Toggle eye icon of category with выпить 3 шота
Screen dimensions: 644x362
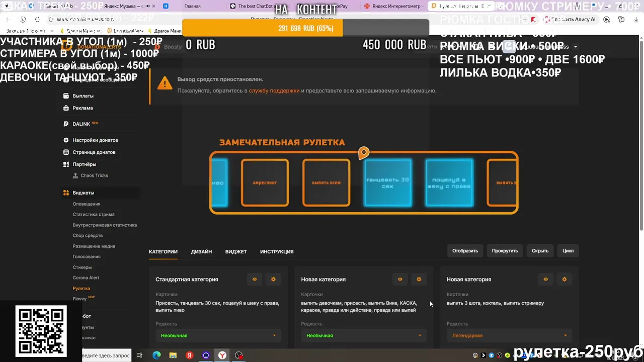(x=545, y=279)
